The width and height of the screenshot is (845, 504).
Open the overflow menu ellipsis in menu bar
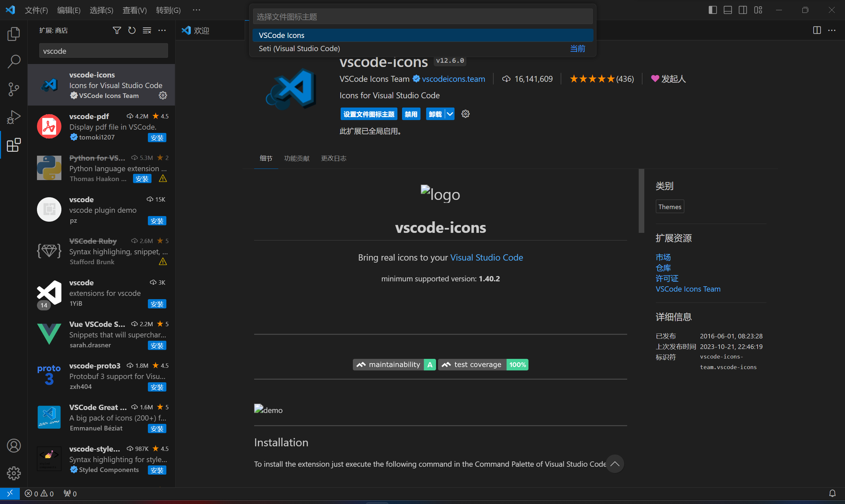196,10
